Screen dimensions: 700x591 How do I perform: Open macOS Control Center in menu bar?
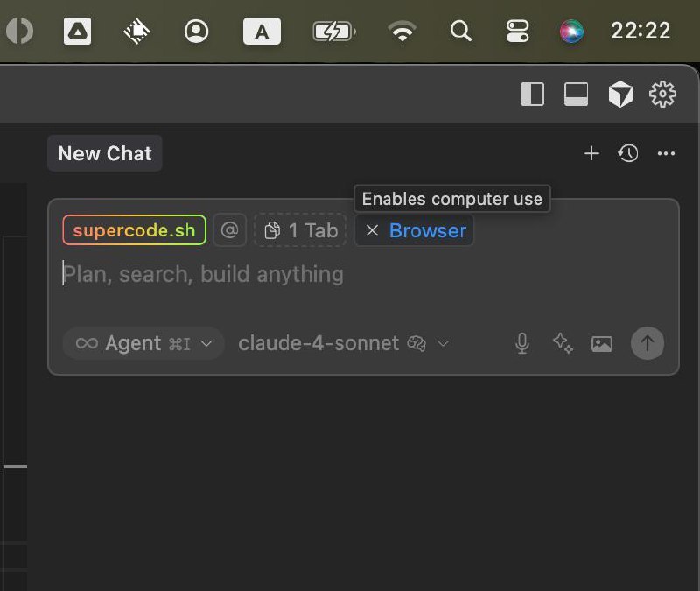pyautogui.click(x=517, y=32)
